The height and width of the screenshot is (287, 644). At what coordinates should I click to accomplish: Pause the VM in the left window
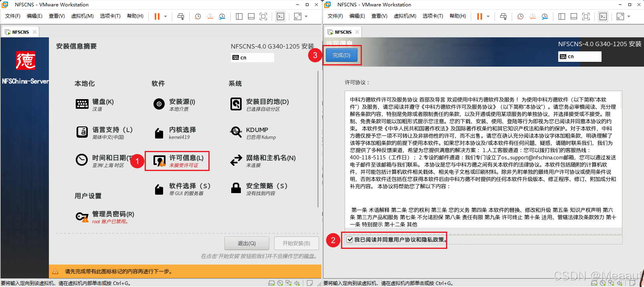pos(157,16)
